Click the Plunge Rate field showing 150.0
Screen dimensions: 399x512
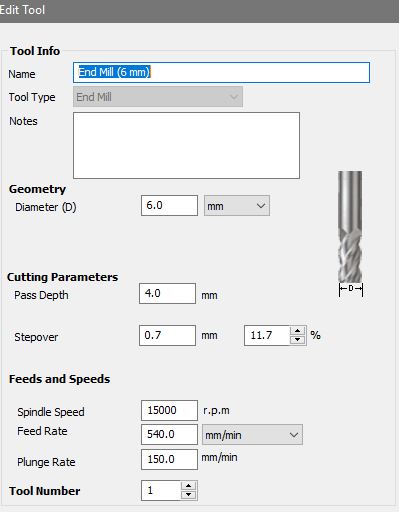coord(169,459)
